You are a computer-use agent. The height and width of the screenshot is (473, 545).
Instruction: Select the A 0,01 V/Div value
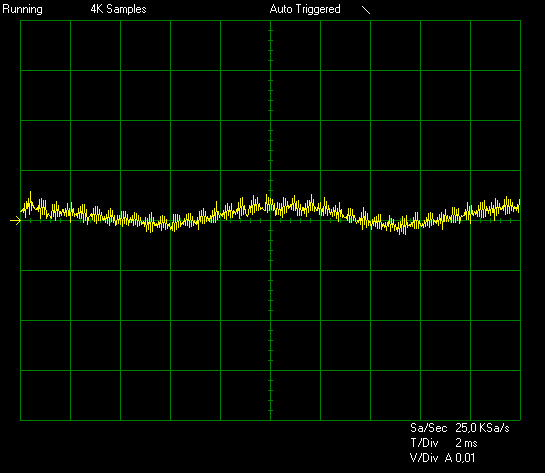[460, 458]
